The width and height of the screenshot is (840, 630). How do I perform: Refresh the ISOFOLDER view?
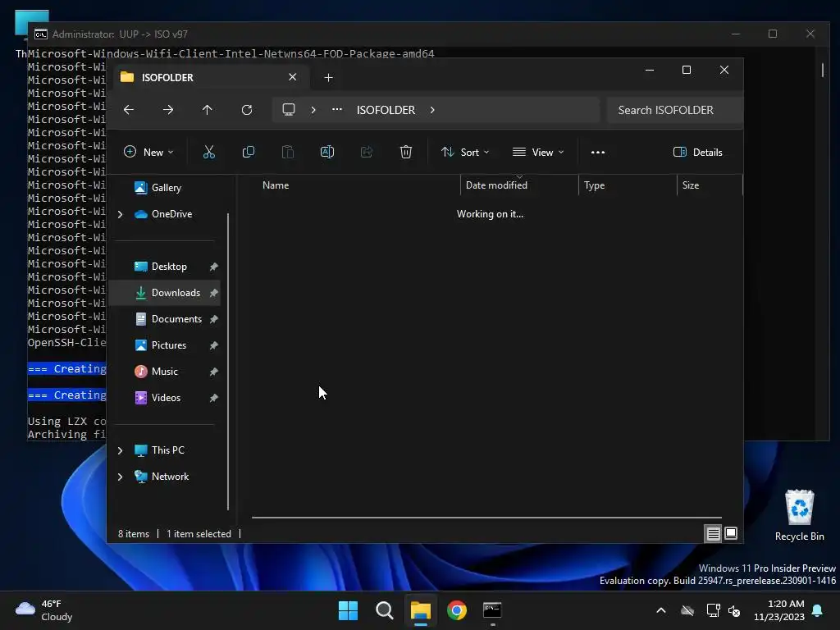coord(247,110)
